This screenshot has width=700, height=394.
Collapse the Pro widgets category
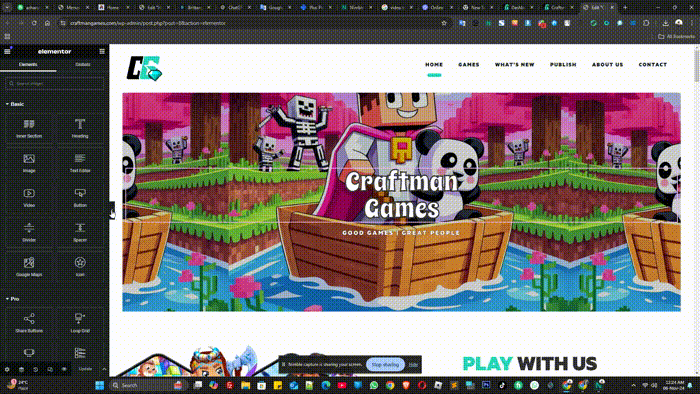point(12,299)
